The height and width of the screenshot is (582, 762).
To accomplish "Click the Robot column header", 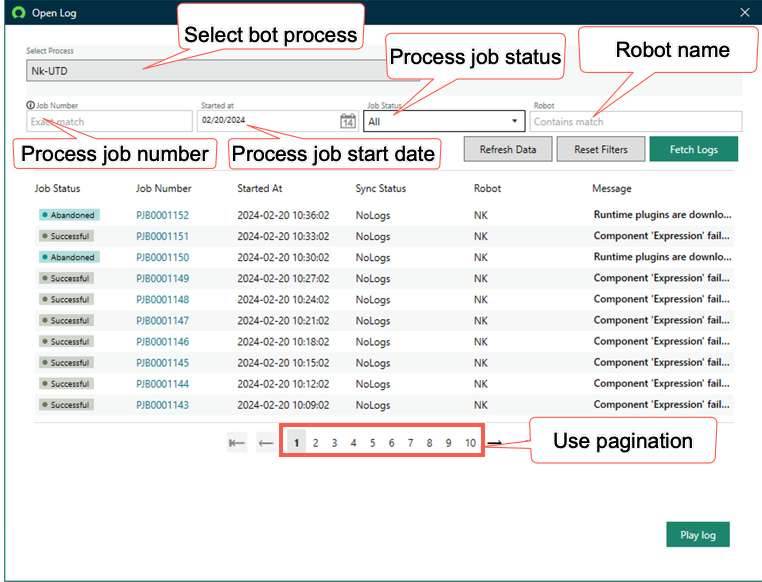I will (x=487, y=188).
